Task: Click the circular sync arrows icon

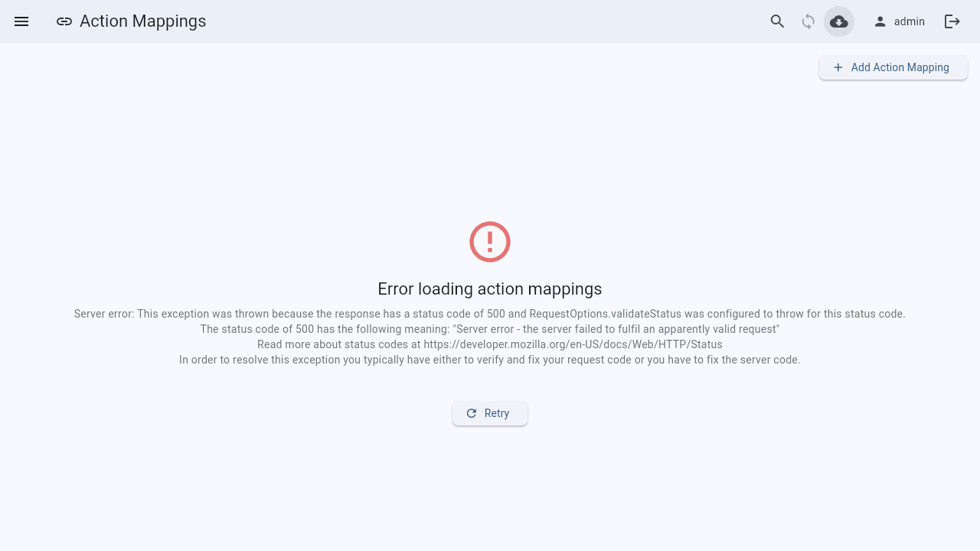Action: coord(808,21)
